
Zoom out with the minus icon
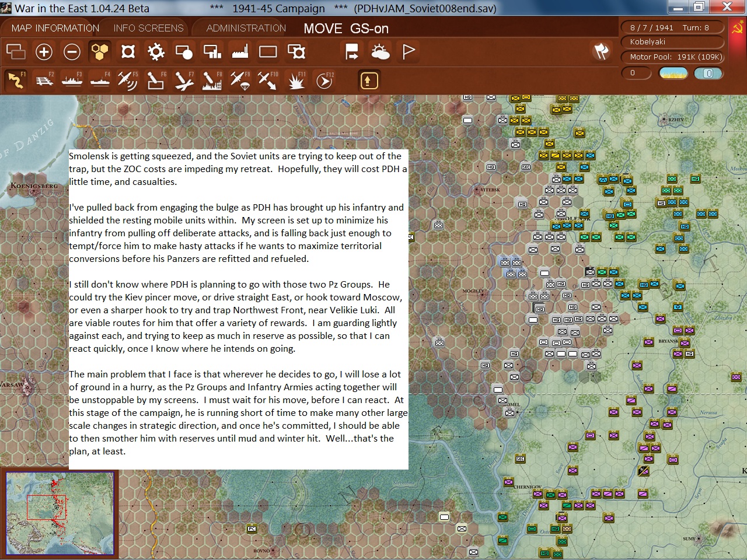[72, 52]
